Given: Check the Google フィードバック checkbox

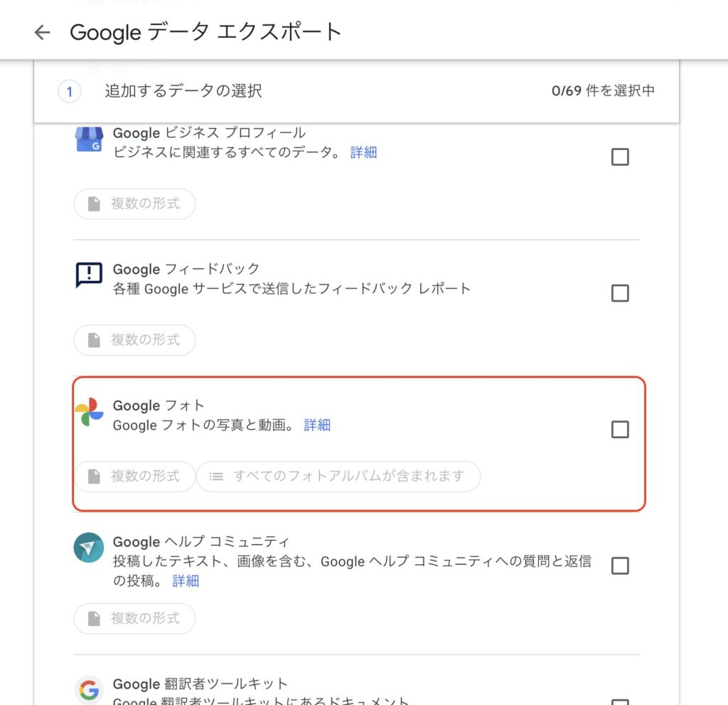Looking at the screenshot, I should point(620,293).
